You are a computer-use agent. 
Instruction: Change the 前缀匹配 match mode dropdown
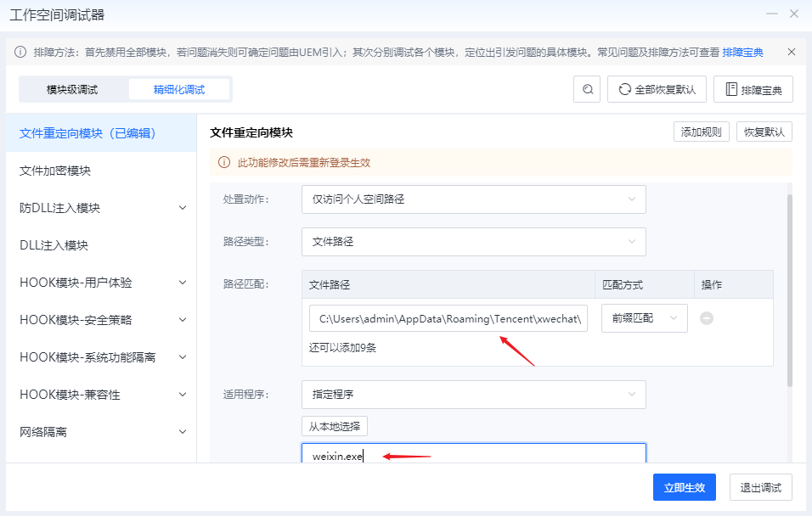pos(644,318)
